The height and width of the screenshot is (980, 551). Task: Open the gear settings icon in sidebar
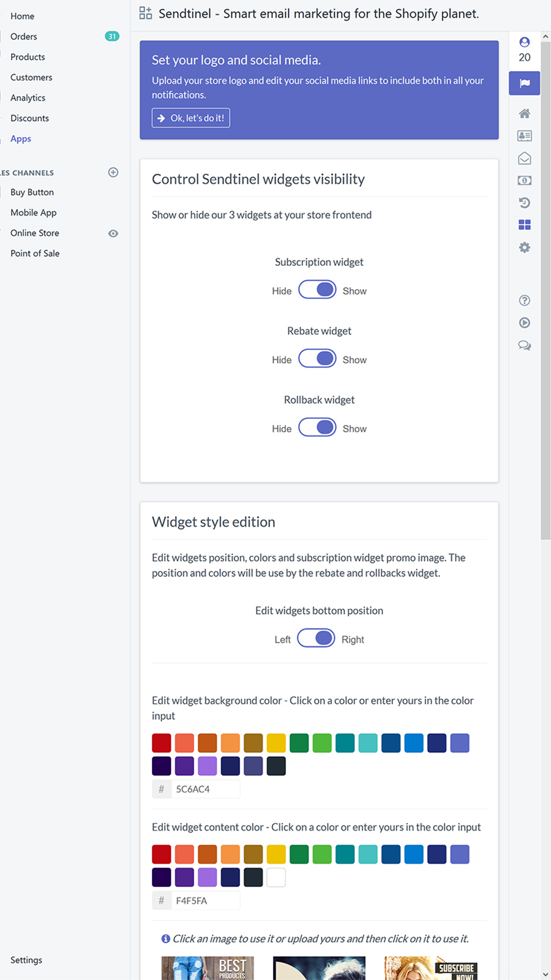(x=525, y=247)
